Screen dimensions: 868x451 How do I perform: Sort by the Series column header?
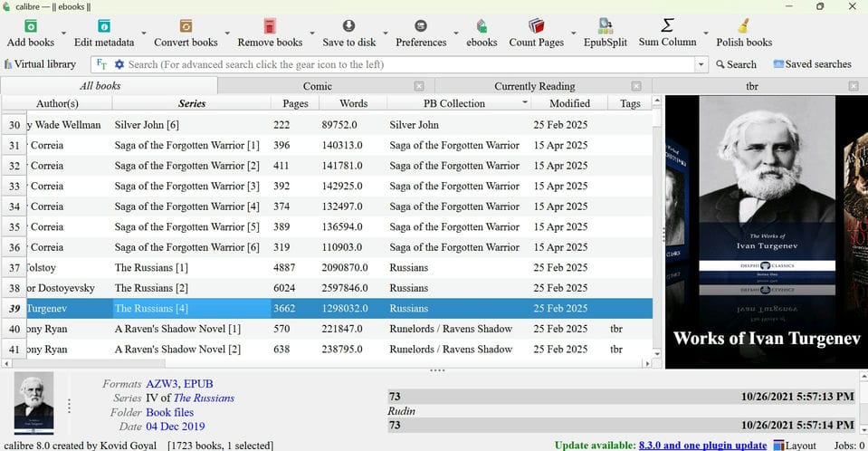pyautogui.click(x=192, y=103)
